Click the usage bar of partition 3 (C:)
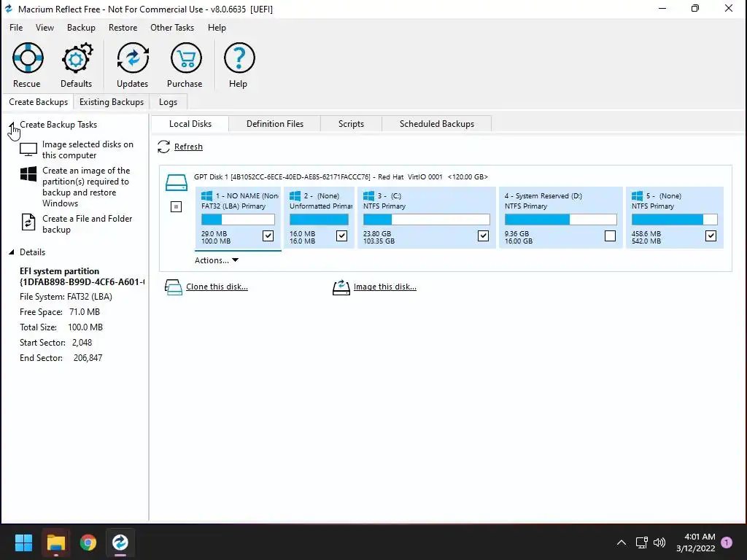The image size is (747, 560). (426, 219)
